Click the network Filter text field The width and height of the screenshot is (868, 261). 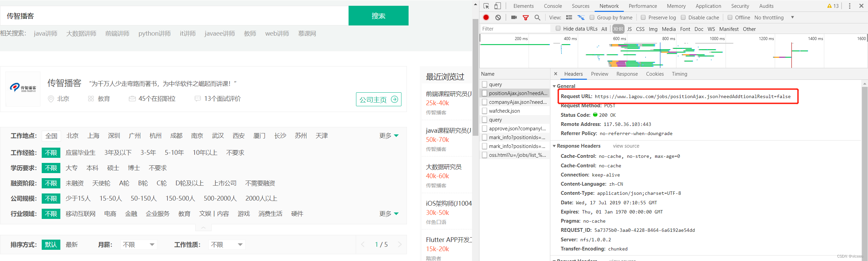(515, 29)
